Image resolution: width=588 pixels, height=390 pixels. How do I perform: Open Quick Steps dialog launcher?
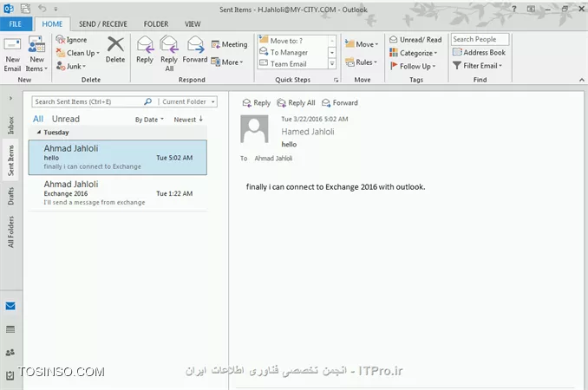336,80
